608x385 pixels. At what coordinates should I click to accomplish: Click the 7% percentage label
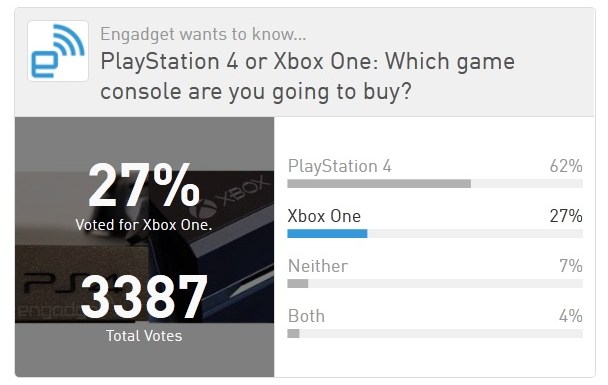(x=571, y=266)
